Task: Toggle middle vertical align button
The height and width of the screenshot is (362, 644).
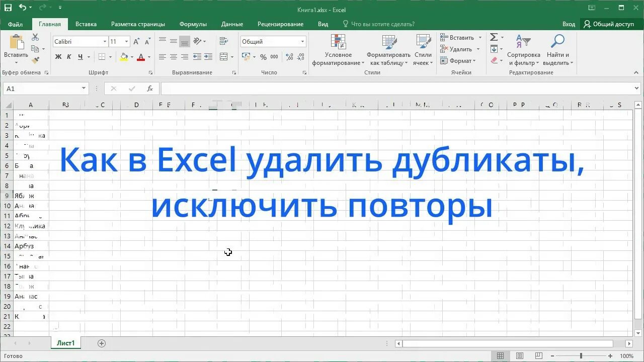Action: point(174,41)
